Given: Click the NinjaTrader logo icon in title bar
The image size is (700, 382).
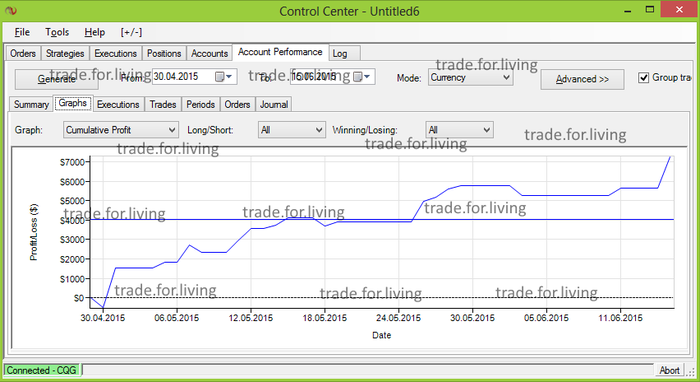Looking at the screenshot, I should pyautogui.click(x=11, y=11).
